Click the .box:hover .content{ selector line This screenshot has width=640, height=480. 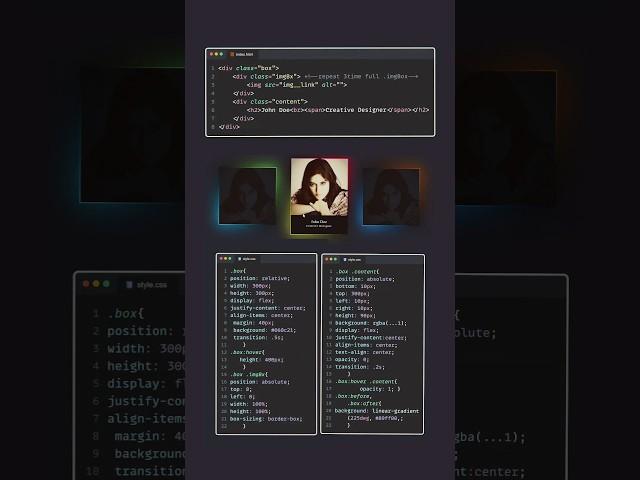point(366,382)
